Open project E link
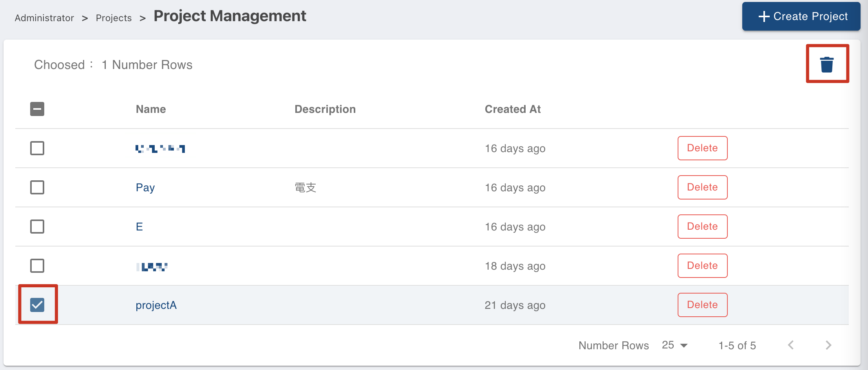This screenshot has width=868, height=370. 139,227
